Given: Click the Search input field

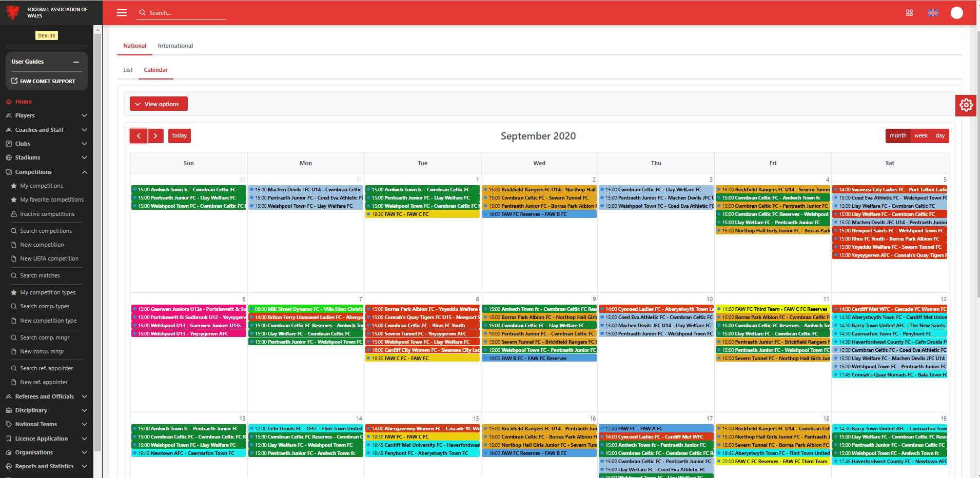Looking at the screenshot, I should [x=185, y=13].
